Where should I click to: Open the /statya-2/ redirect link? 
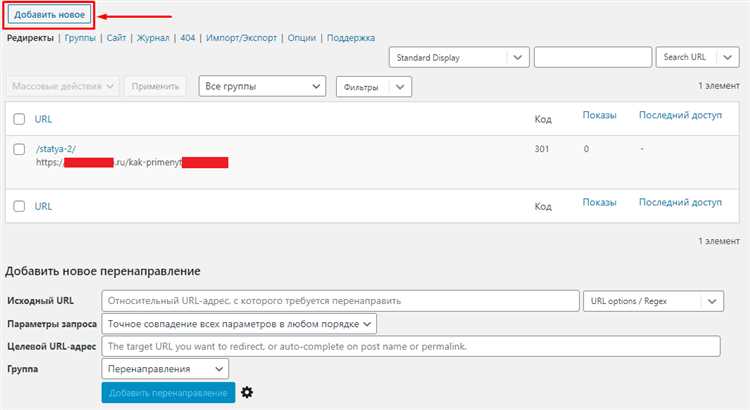pyautogui.click(x=55, y=149)
